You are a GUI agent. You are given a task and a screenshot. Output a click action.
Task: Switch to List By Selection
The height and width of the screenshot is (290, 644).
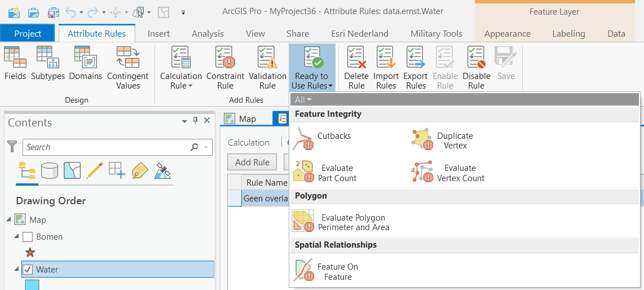pos(72,170)
